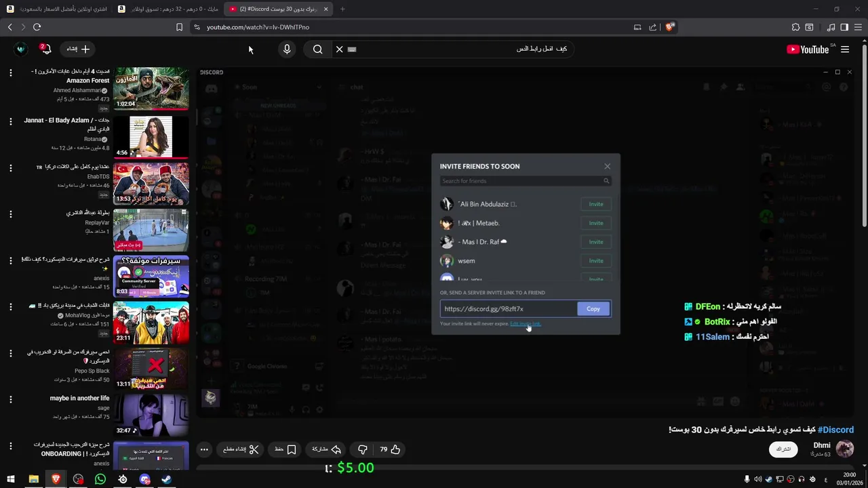Click the YouTube search magnifier button
The width and height of the screenshot is (868, 488).
[x=317, y=49]
